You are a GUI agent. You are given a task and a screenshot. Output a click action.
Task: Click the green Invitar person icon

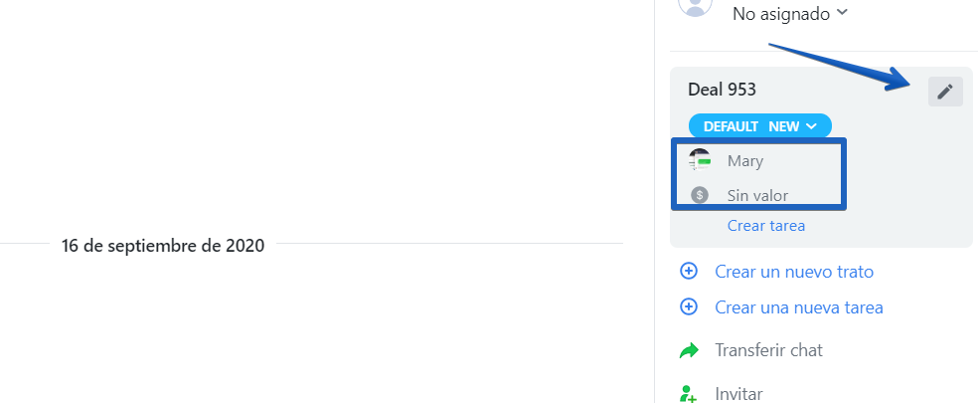point(688,394)
